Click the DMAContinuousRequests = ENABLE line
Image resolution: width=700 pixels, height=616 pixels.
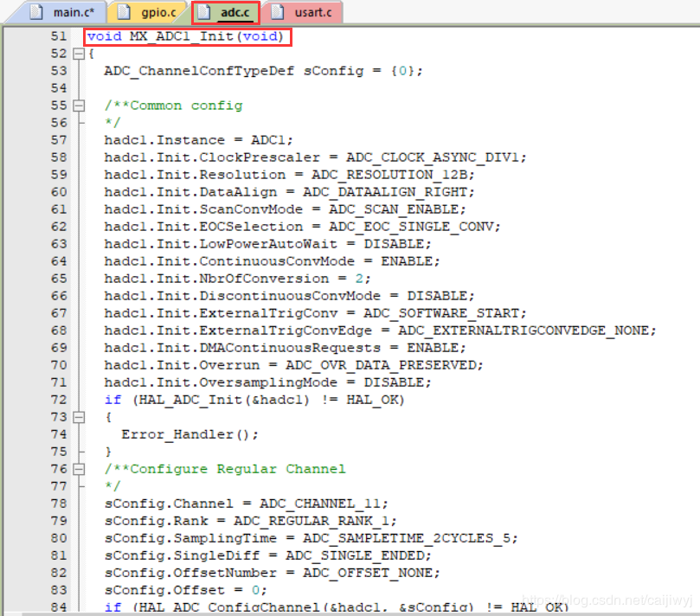(286, 348)
